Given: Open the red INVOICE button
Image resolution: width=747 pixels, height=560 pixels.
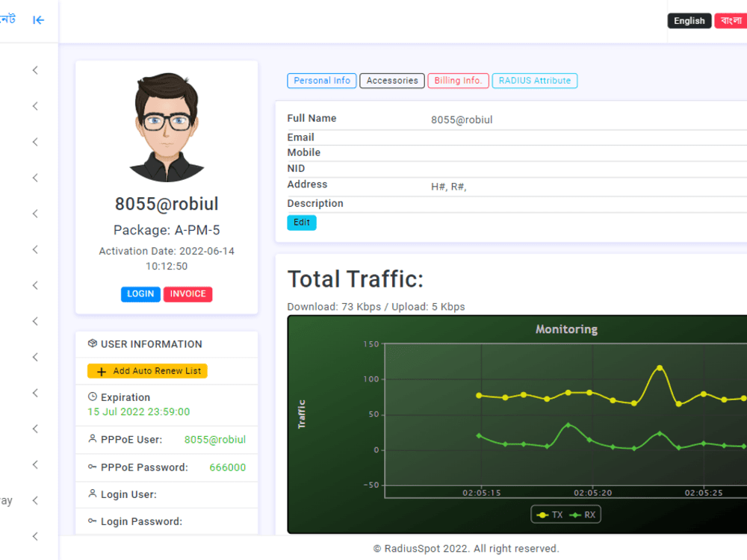Looking at the screenshot, I should point(187,294).
